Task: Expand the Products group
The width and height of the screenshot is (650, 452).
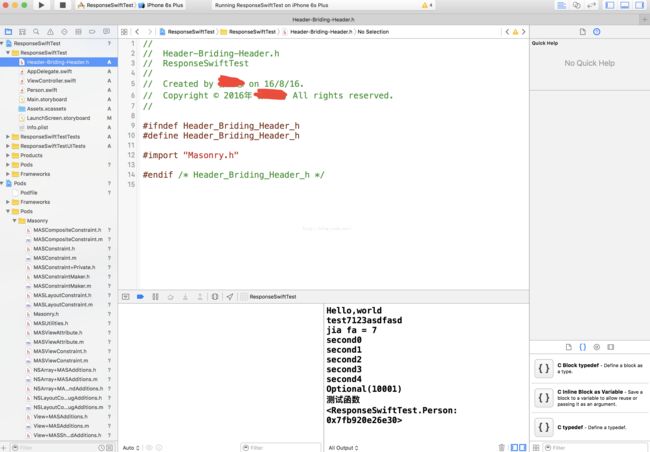Action: point(8,155)
